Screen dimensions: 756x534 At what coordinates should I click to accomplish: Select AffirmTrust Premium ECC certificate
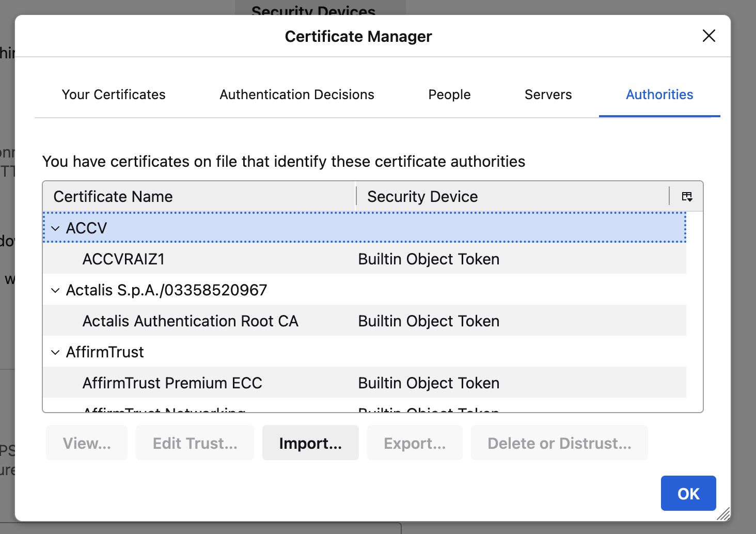365,383
